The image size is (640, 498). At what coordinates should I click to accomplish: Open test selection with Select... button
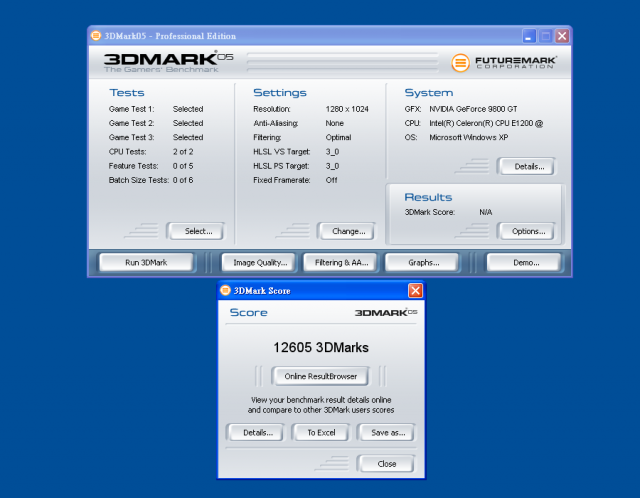point(198,231)
